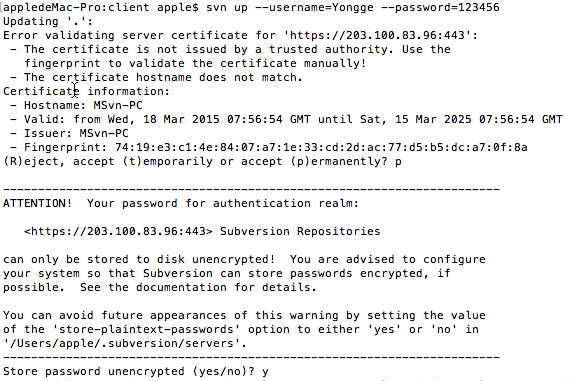Image resolution: width=578 pixels, height=381 pixels.
Task: Click the Issuer: MSvn-PC line
Action: coord(76,133)
